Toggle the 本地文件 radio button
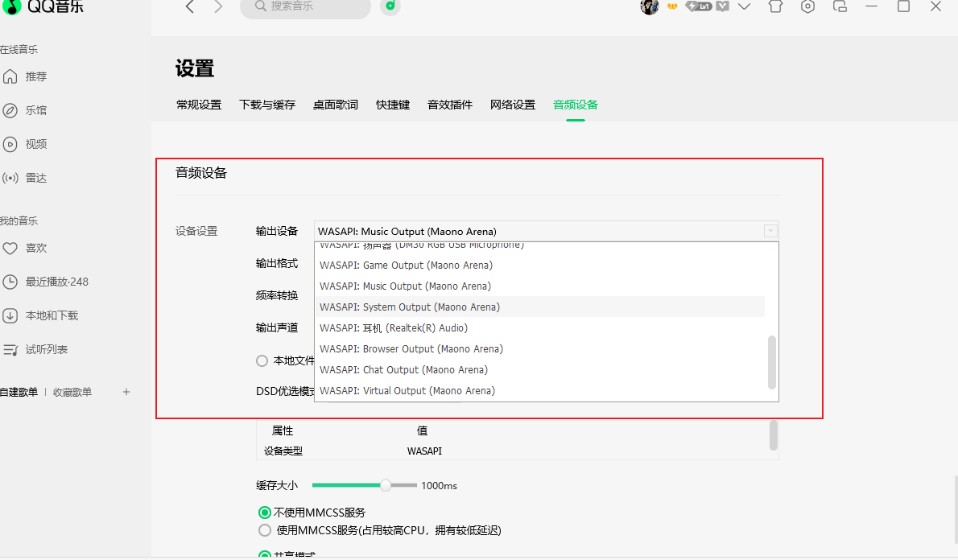 point(262,361)
